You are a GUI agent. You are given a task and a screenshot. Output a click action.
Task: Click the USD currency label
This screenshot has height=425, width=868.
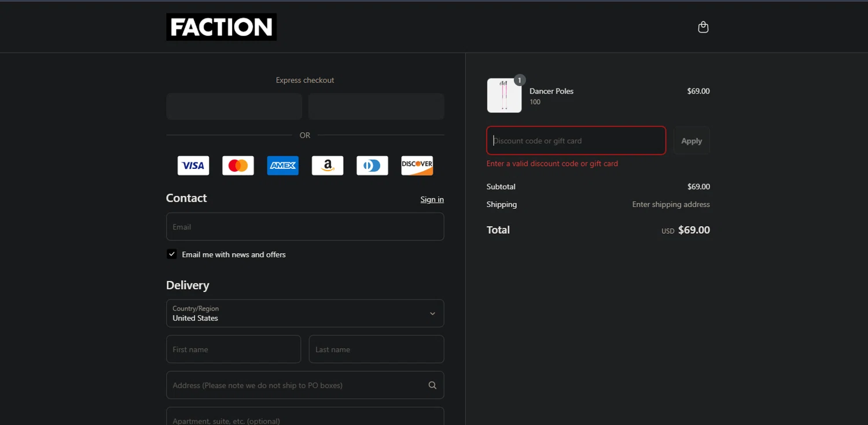(x=668, y=231)
